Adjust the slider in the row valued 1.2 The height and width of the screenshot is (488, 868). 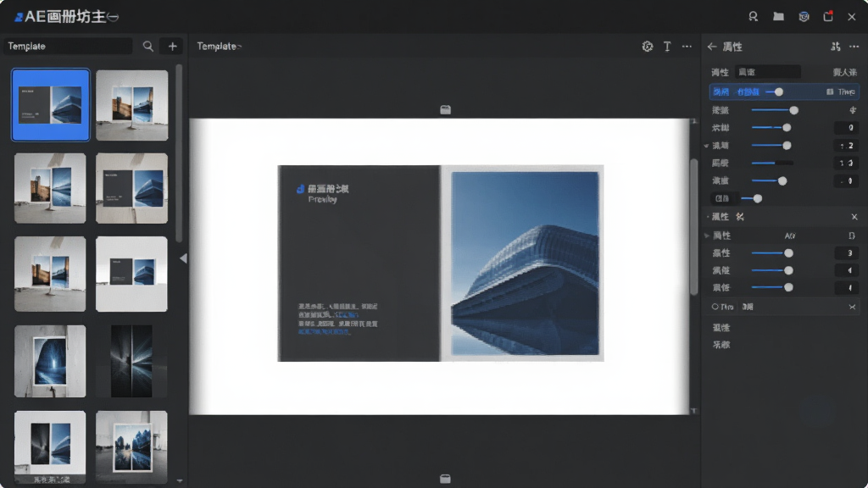[771, 146]
